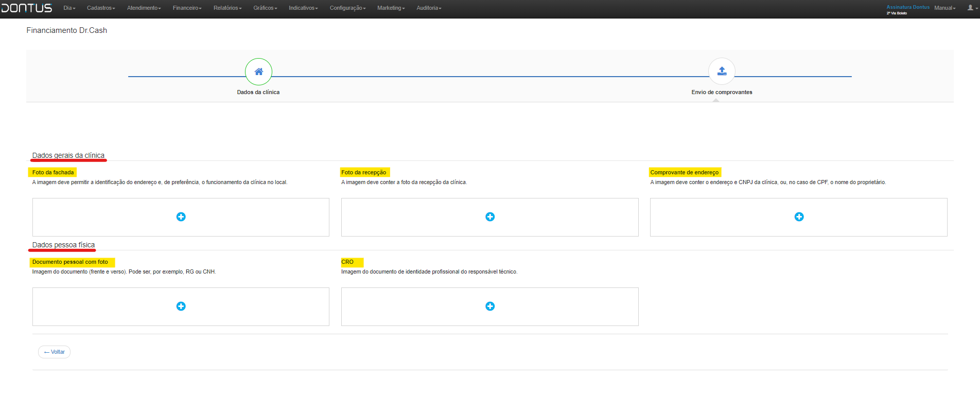Click the Financiamento Dr.Cash page title
Screen dimensions: 980x398
(x=67, y=30)
